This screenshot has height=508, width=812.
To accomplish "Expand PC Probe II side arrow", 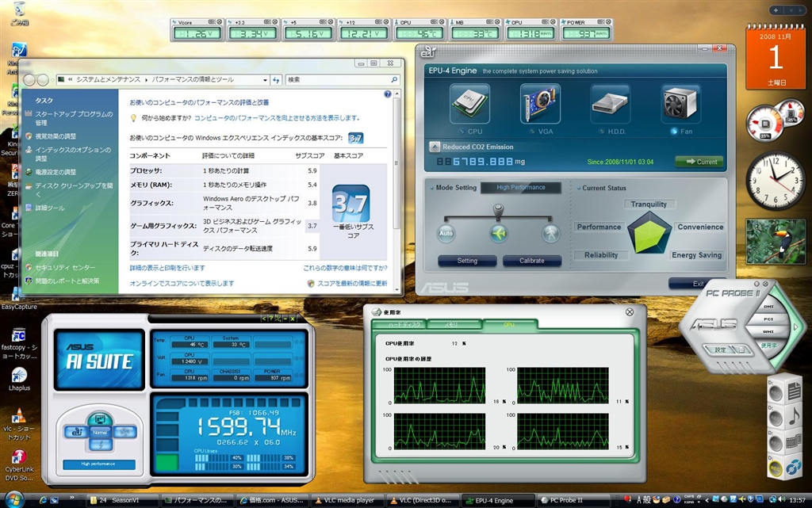I will 796,327.
